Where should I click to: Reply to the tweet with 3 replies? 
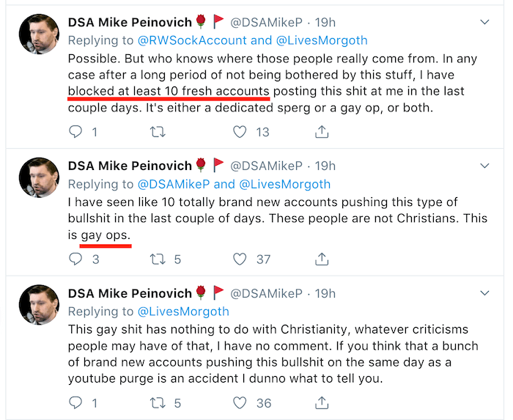pos(75,259)
